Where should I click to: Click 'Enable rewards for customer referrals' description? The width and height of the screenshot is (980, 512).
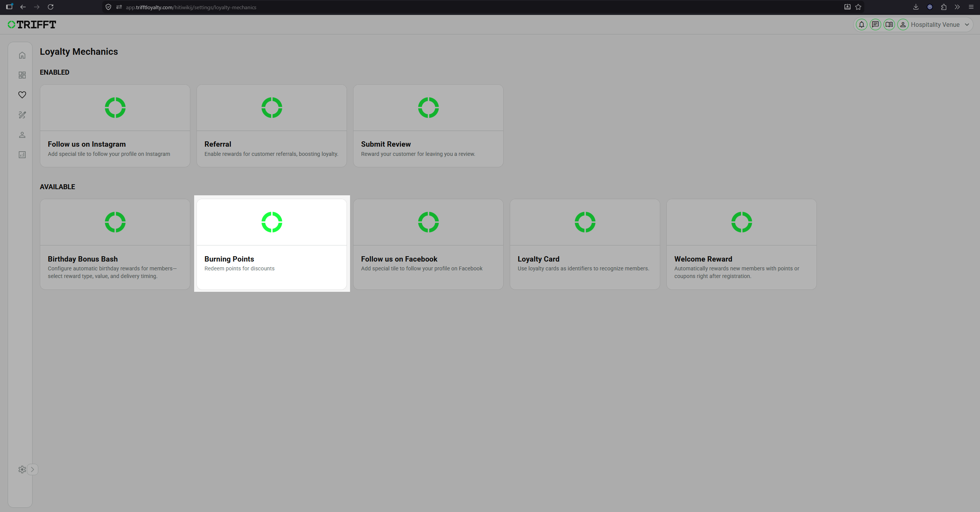coord(271,154)
